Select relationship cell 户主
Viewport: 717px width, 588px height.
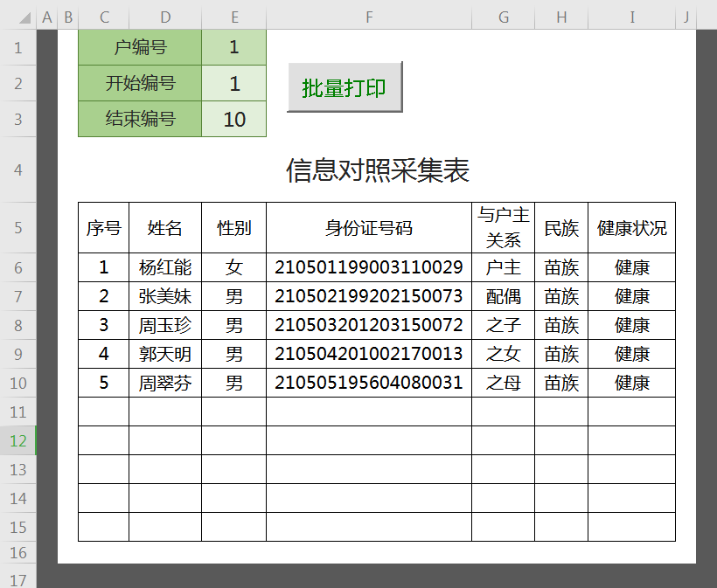pos(504,267)
